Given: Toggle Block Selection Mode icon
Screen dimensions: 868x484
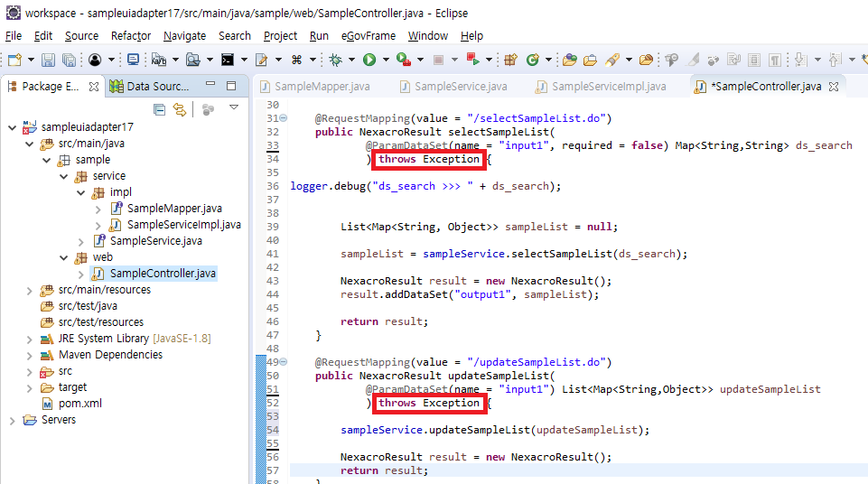Looking at the screenshot, I should point(754,60).
